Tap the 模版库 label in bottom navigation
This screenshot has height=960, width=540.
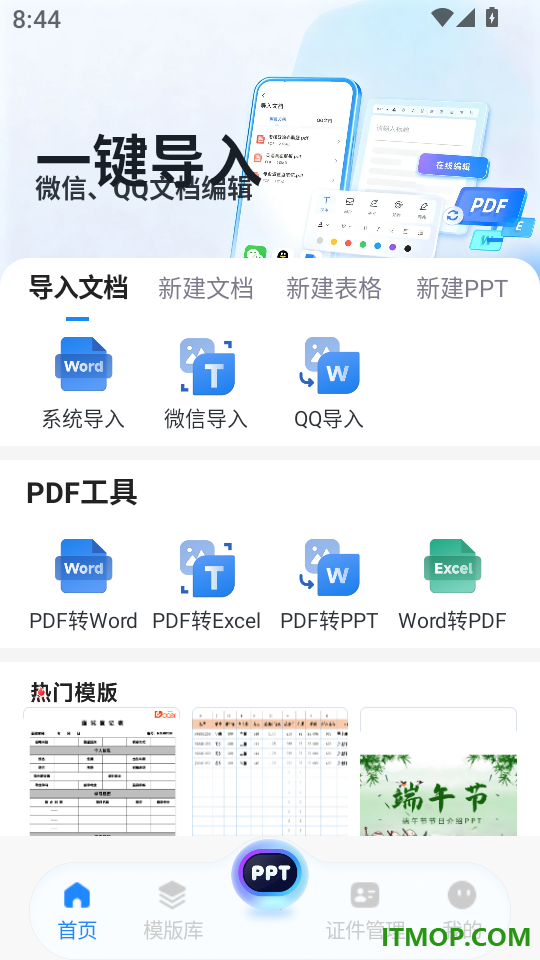pyautogui.click(x=173, y=930)
